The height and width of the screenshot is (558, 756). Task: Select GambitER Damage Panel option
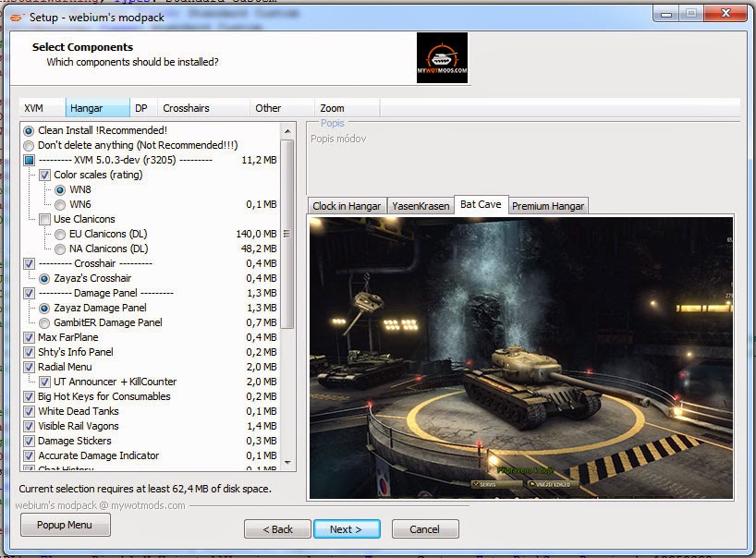45,322
